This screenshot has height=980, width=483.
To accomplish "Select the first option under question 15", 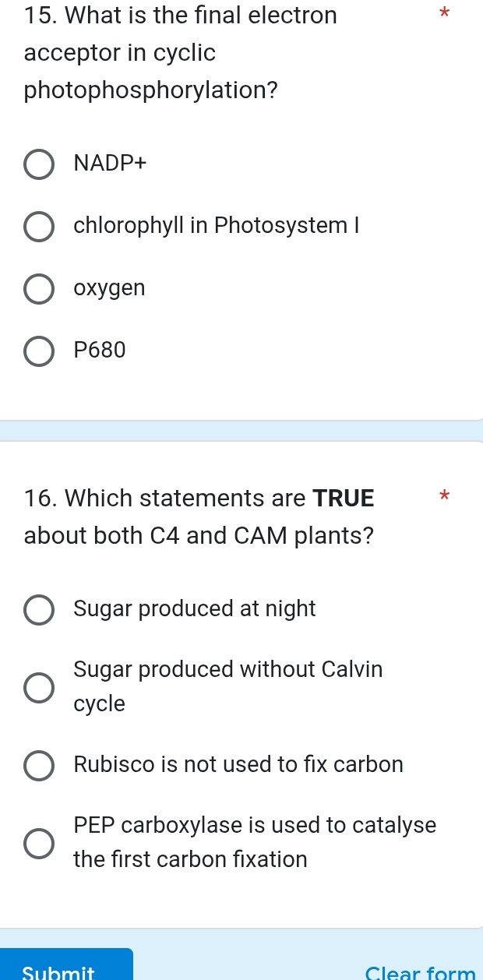I will point(39,164).
